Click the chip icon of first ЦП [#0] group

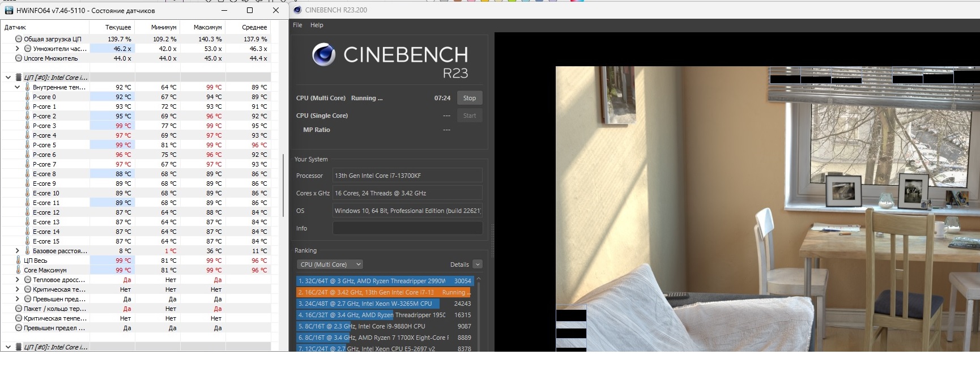19,78
